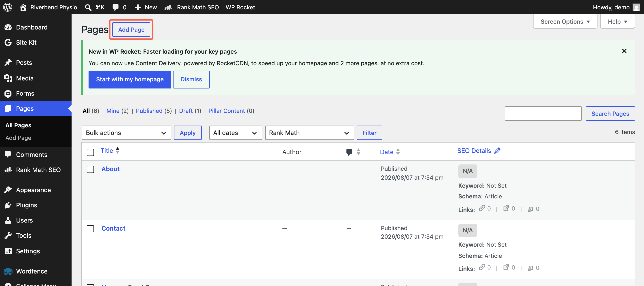The image size is (644, 286).
Task: Click the Wordfence shield icon
Action: (x=8, y=271)
